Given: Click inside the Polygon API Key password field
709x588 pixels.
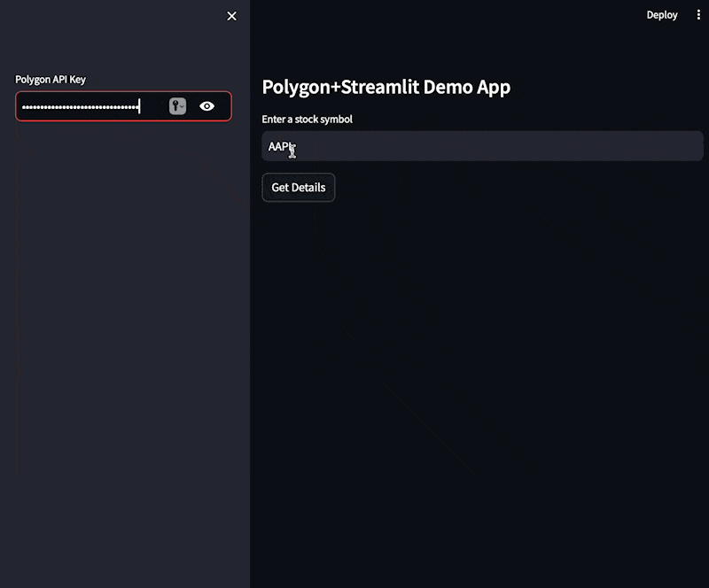Looking at the screenshot, I should (89, 105).
